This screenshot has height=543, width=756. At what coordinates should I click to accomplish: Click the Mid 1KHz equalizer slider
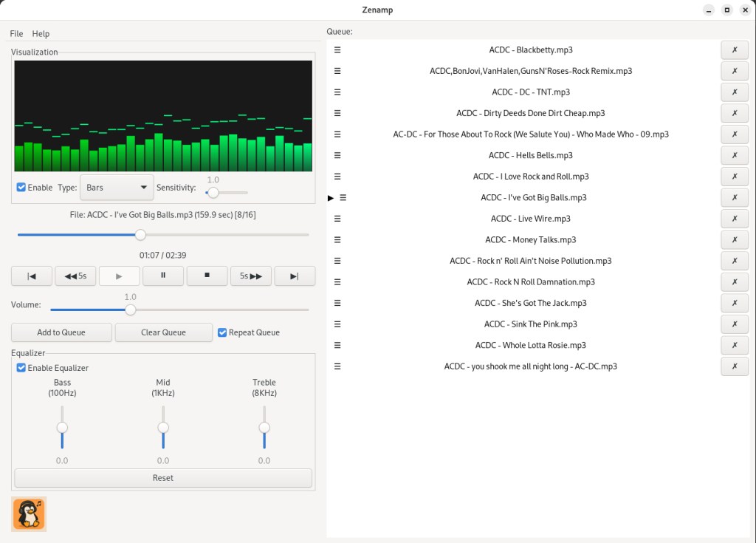(x=163, y=428)
